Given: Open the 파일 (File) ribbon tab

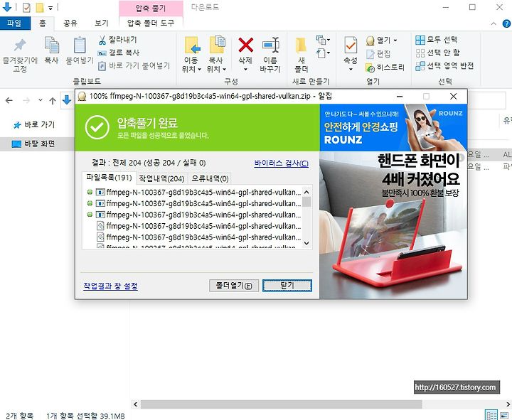Looking at the screenshot, I should tap(15, 23).
